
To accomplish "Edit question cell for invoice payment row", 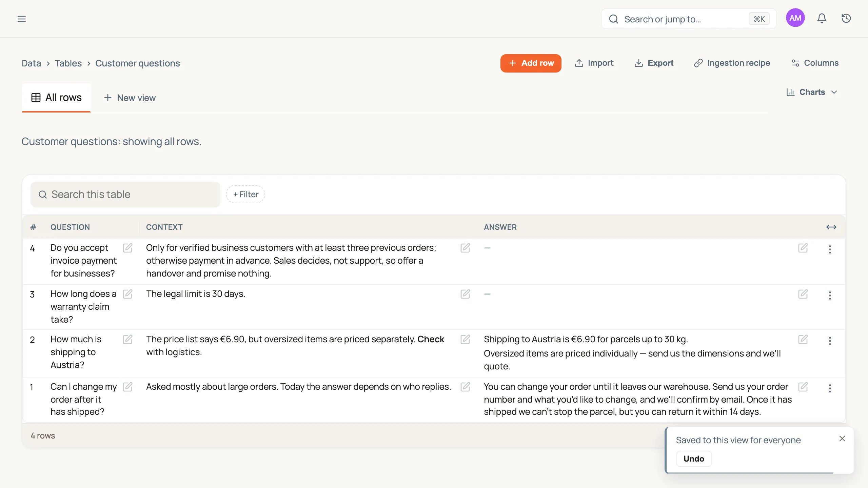I will 127,248.
